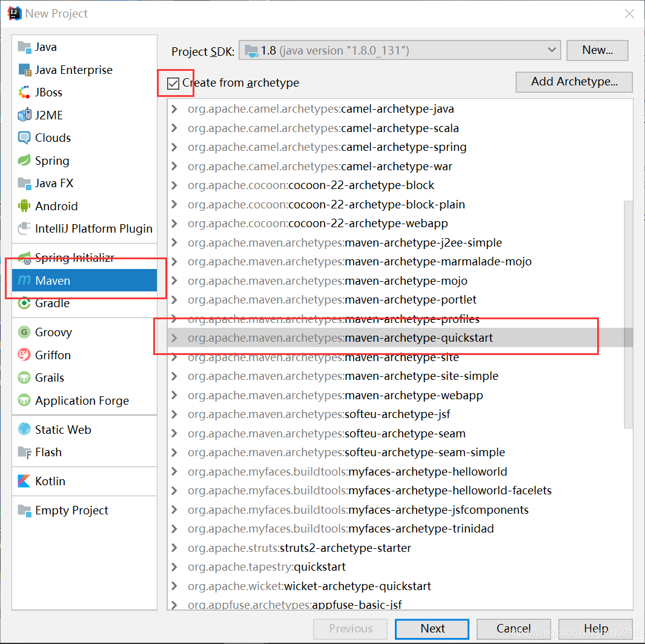
Task: Click the New... SDK button
Action: pos(597,50)
